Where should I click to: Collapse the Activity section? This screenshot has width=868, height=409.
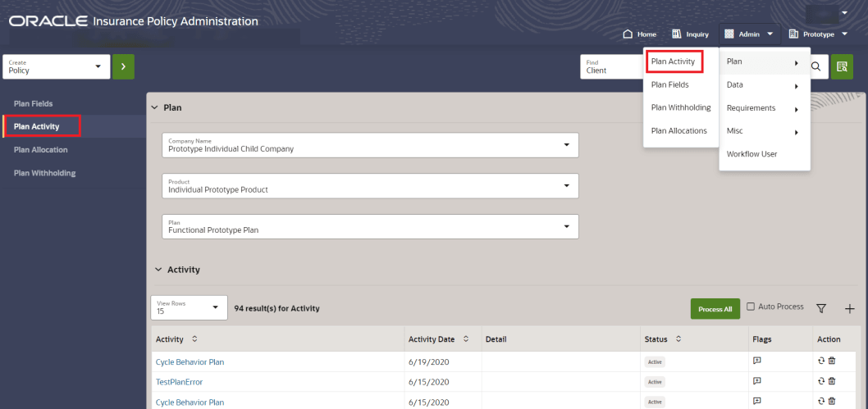pyautogui.click(x=158, y=270)
